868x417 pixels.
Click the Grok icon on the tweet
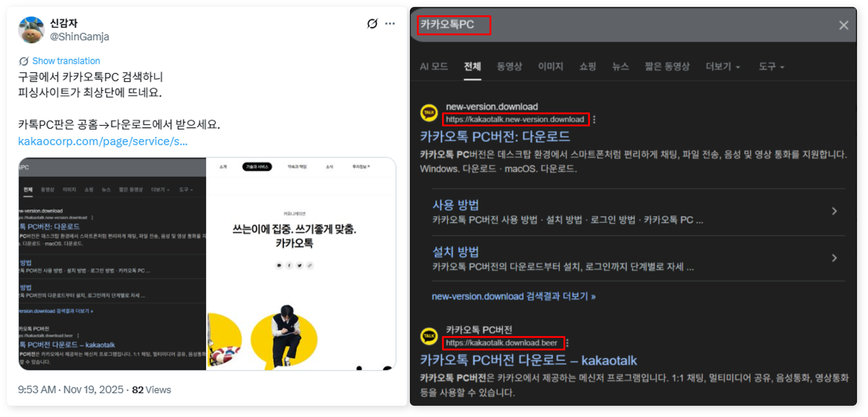pyautogui.click(x=372, y=24)
